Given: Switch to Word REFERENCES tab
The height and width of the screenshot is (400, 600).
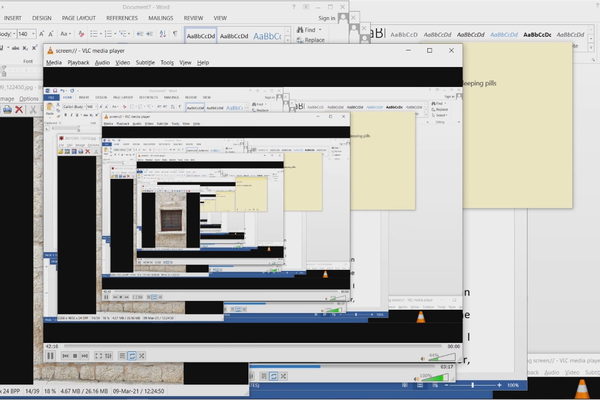Looking at the screenshot, I should click(122, 18).
